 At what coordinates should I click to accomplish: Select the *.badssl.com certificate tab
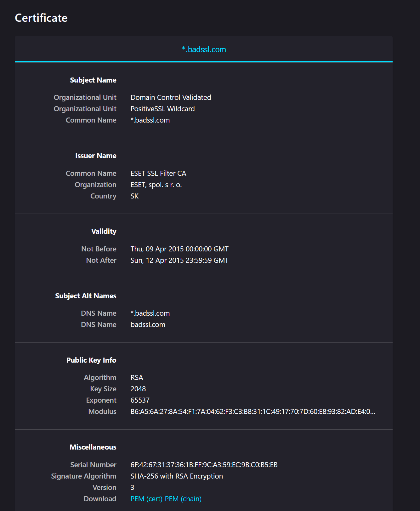click(x=204, y=49)
